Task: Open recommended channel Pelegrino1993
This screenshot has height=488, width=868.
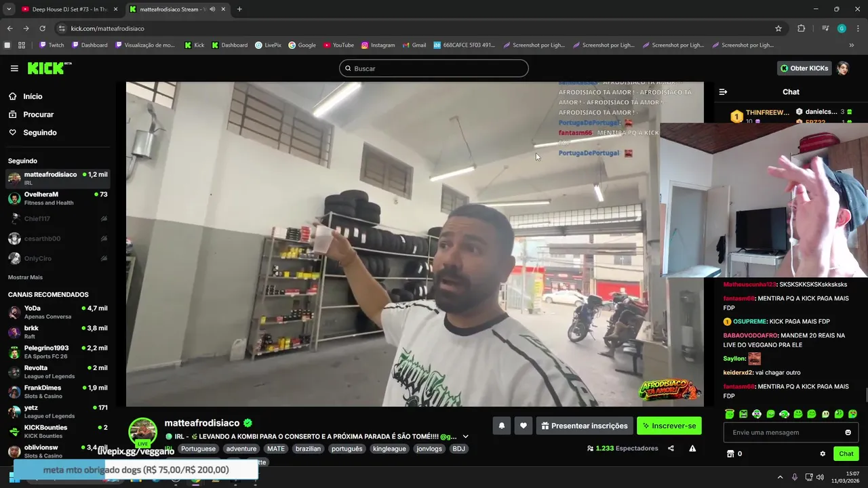Action: pos(58,352)
